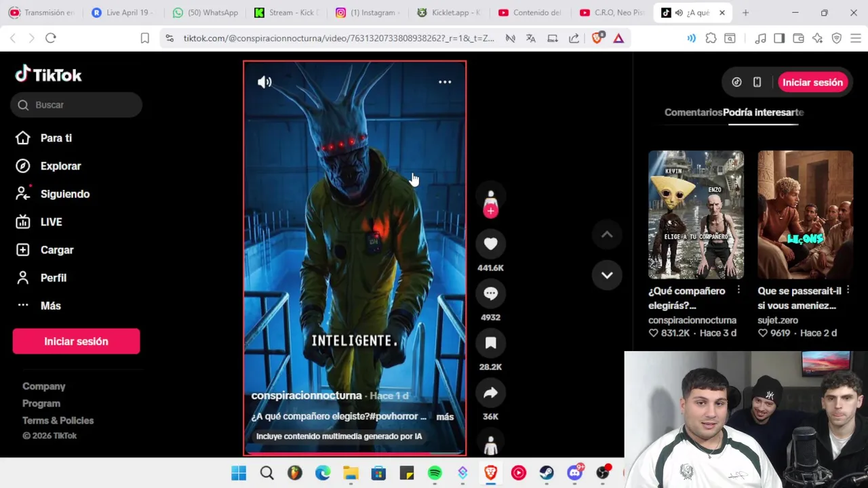The height and width of the screenshot is (488, 868).
Task: Click the browser address bar URL
Action: pyautogui.click(x=338, y=39)
